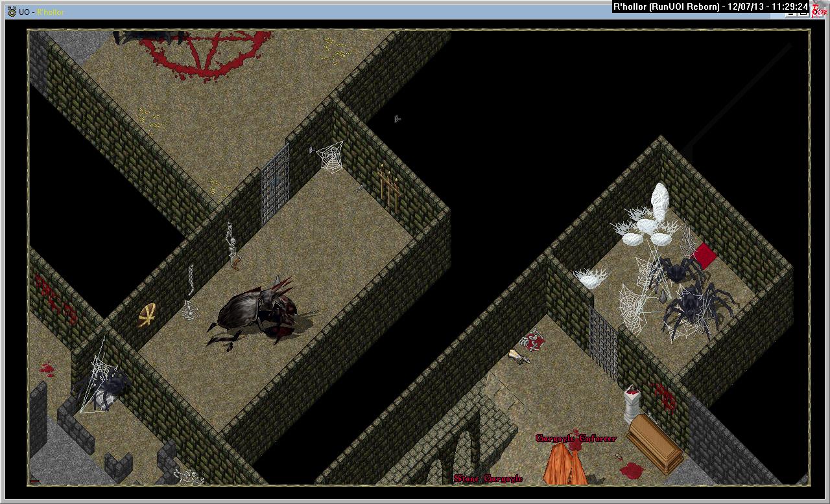This screenshot has width=830, height=504.
Task: Target the large giant spider
Action: 697,310
